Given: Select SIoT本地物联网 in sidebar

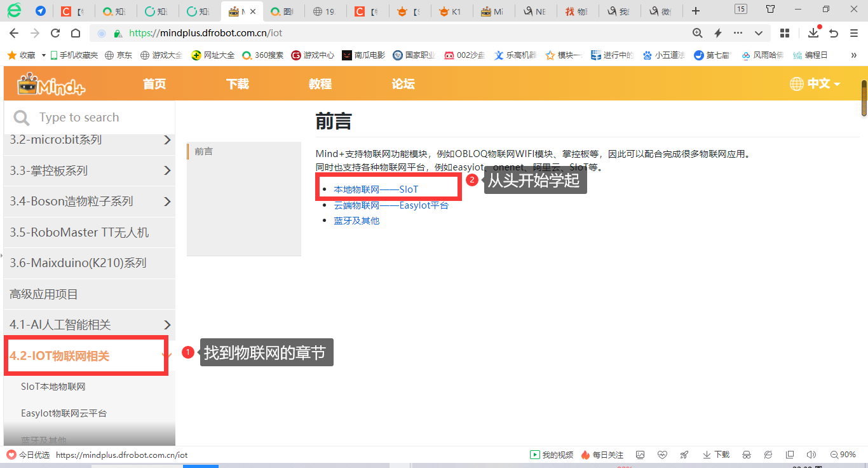Looking at the screenshot, I should [53, 387].
